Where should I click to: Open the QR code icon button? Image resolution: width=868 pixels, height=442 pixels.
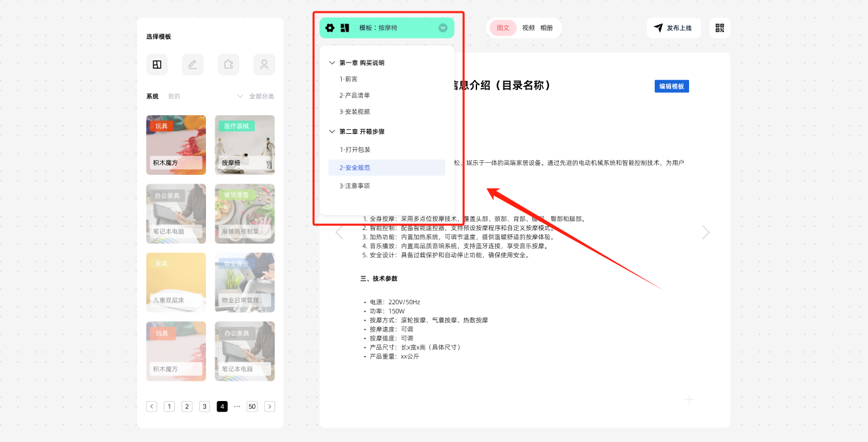click(x=719, y=28)
